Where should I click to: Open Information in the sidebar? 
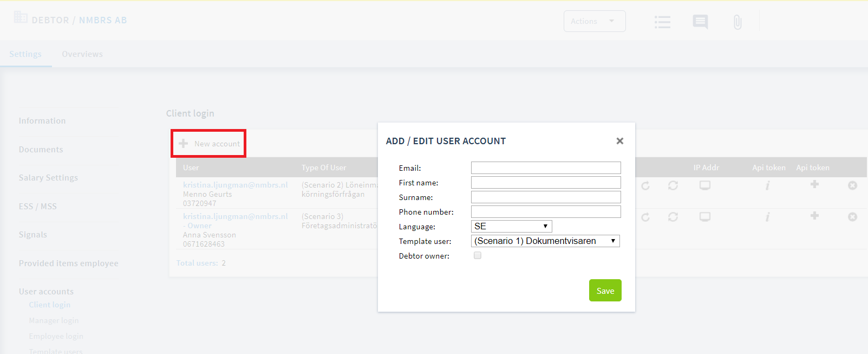[42, 121]
